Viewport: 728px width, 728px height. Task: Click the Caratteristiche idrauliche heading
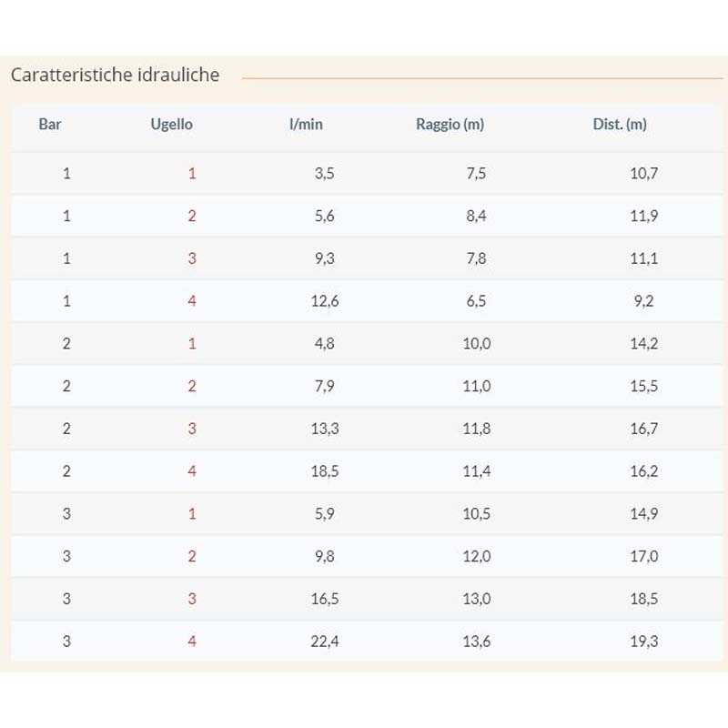tap(115, 75)
